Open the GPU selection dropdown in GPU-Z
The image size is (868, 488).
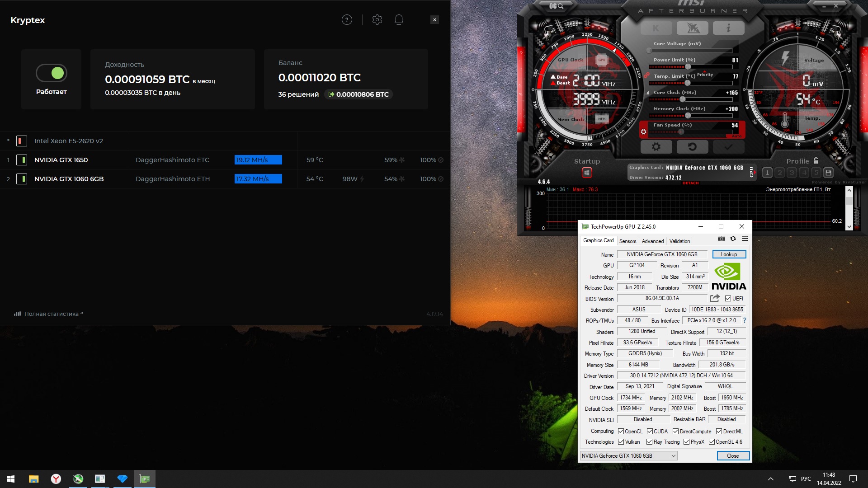click(x=628, y=456)
